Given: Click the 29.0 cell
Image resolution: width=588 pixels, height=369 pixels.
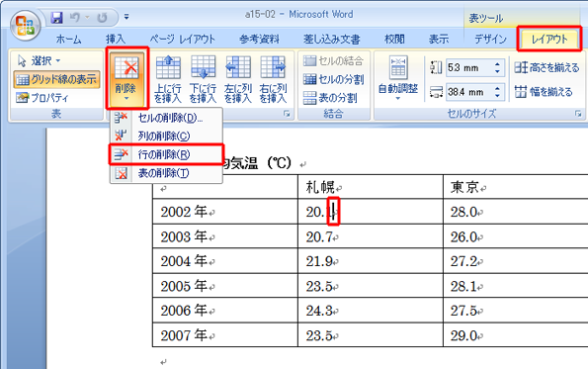Looking at the screenshot, I should tap(515, 334).
